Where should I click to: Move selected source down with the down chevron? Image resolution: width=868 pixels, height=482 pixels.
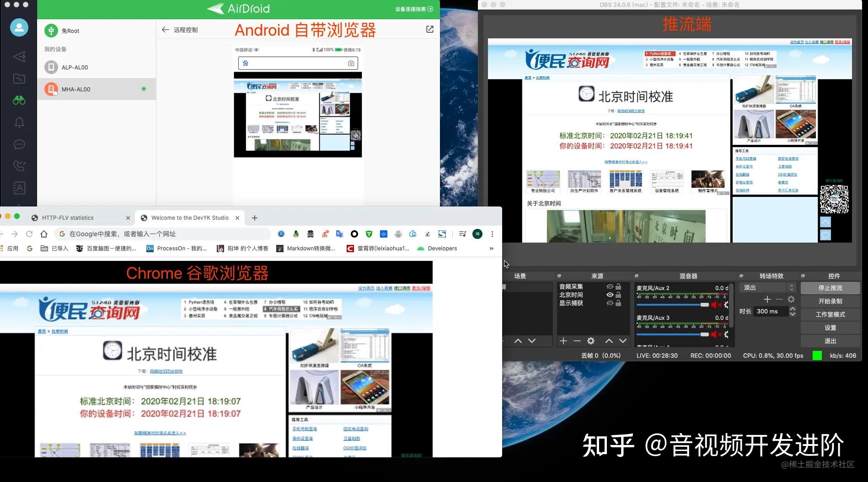(623, 340)
